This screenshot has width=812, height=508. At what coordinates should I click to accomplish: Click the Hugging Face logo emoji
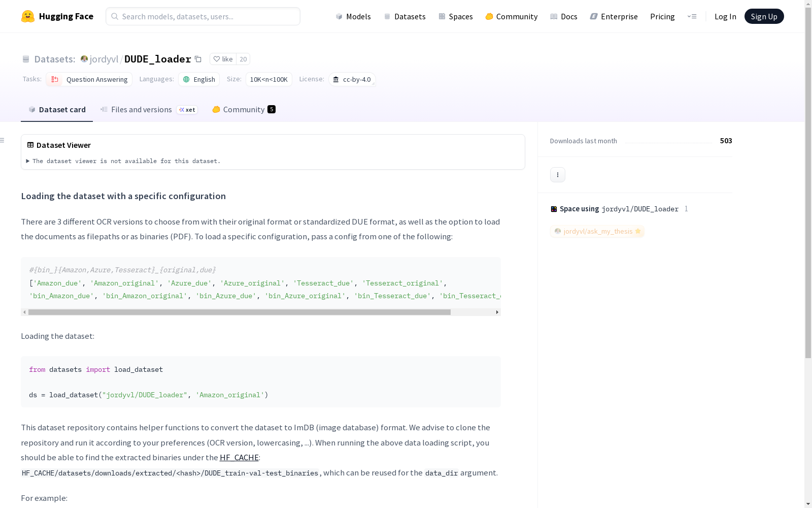tap(28, 16)
